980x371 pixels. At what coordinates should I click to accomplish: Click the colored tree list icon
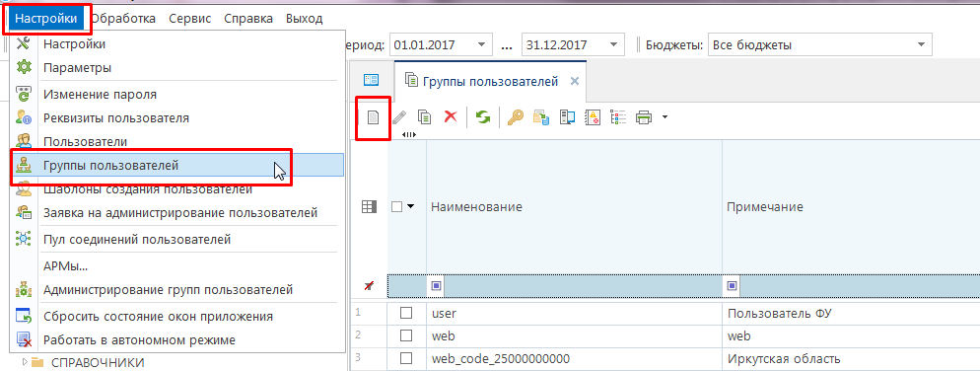pyautogui.click(x=618, y=117)
